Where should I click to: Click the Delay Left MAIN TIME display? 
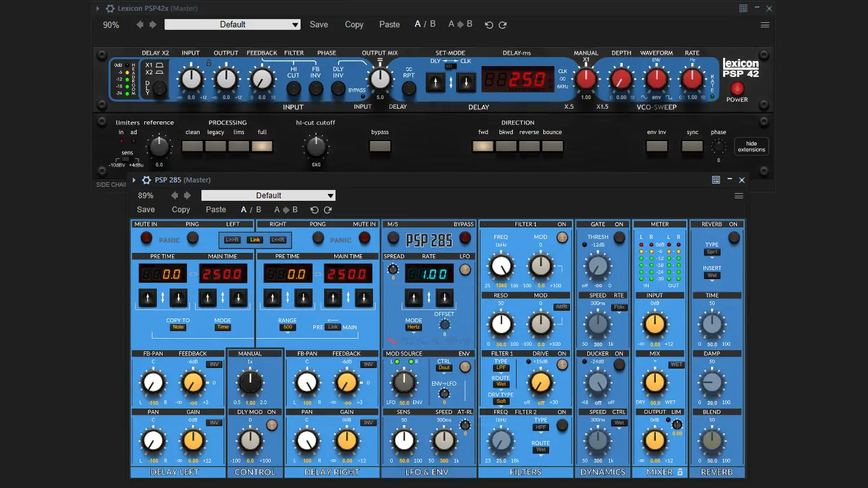pyautogui.click(x=223, y=274)
